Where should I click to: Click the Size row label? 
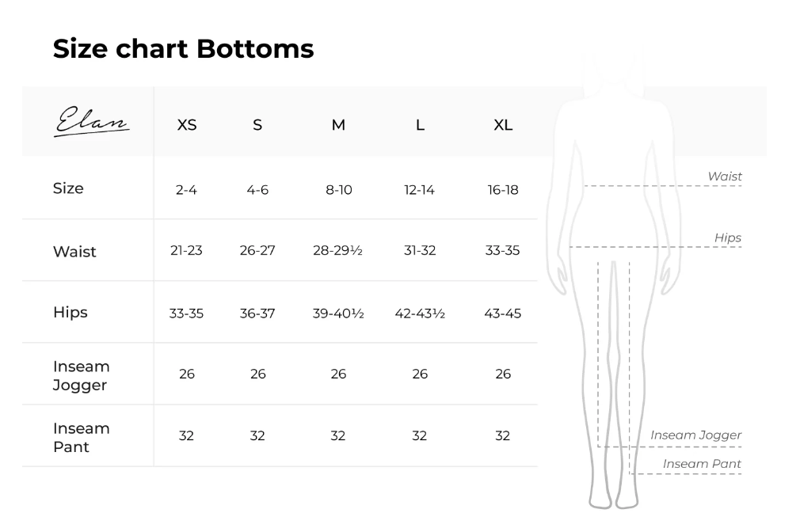pos(68,188)
